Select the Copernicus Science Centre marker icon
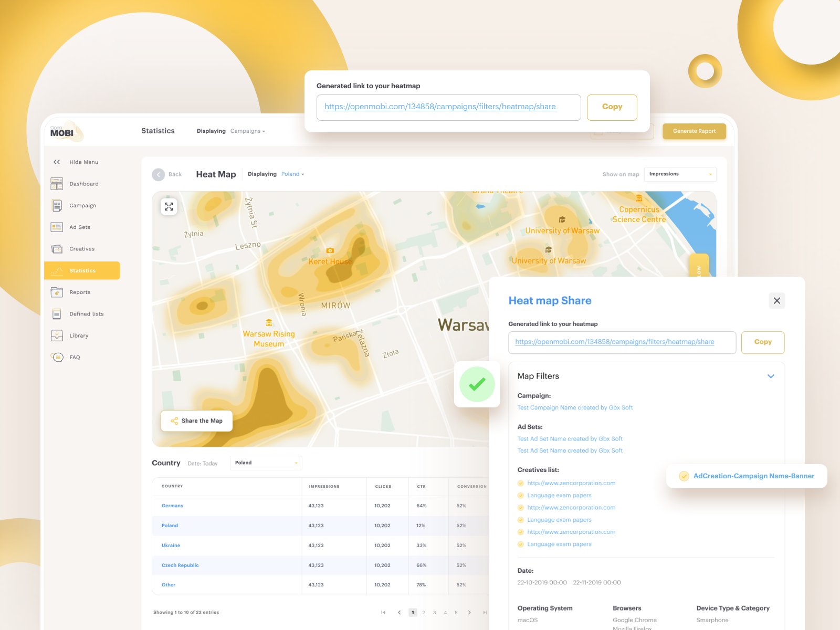Image resolution: width=840 pixels, height=630 pixels. tap(639, 198)
